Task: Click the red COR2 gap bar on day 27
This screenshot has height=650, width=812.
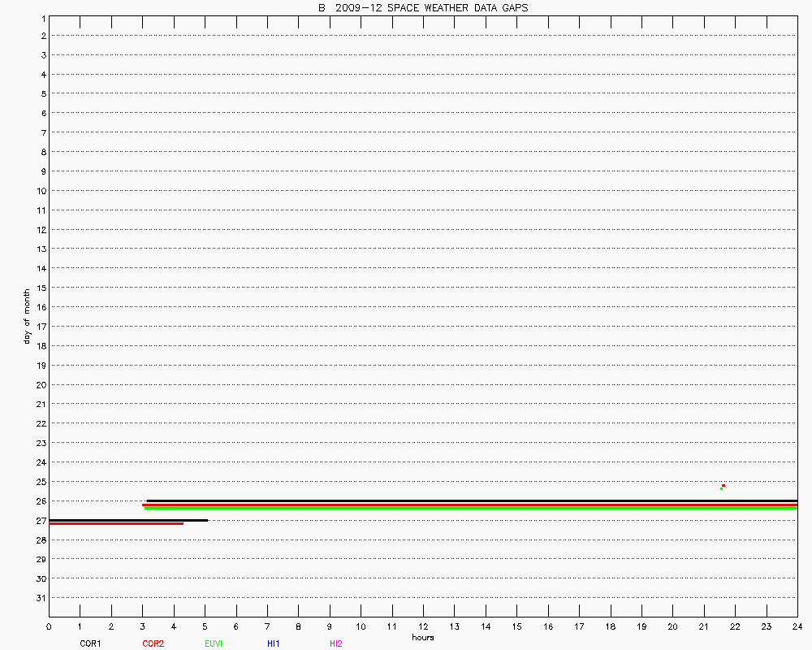Action: coord(115,524)
